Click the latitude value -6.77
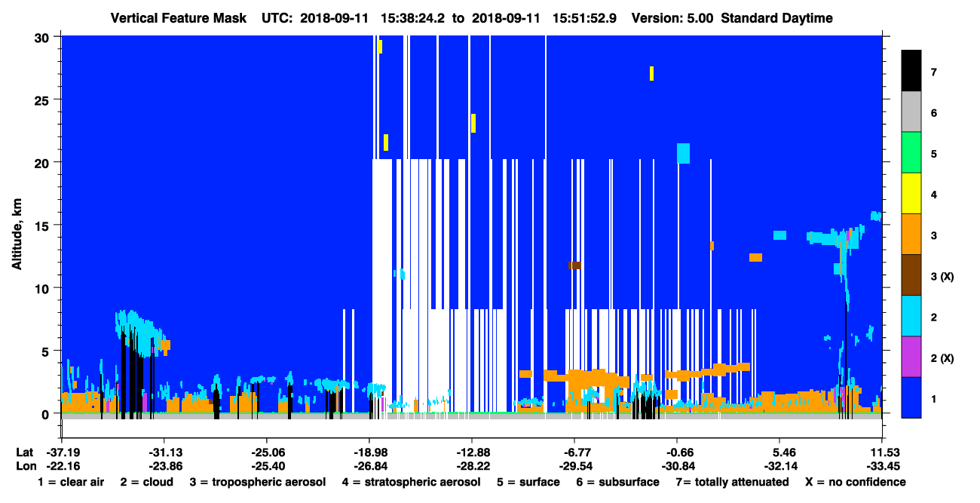 [x=574, y=452]
